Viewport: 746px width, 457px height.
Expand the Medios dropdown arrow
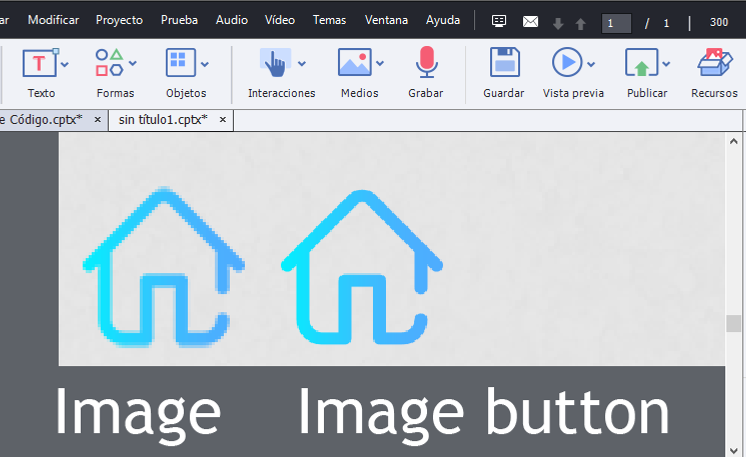(380, 64)
